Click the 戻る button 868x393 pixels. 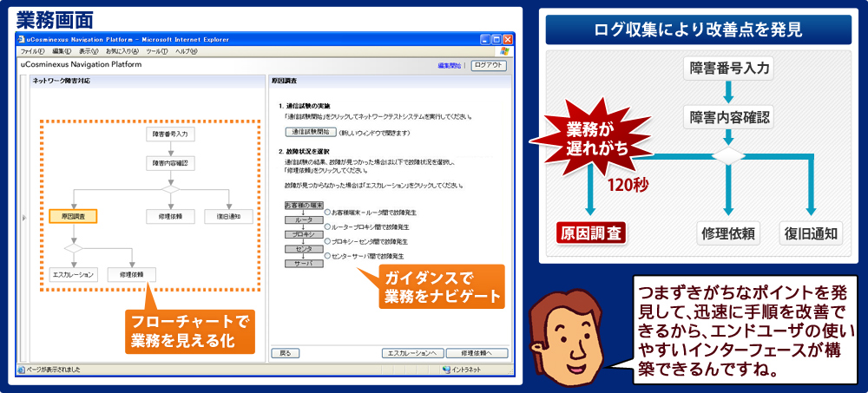[x=285, y=353]
